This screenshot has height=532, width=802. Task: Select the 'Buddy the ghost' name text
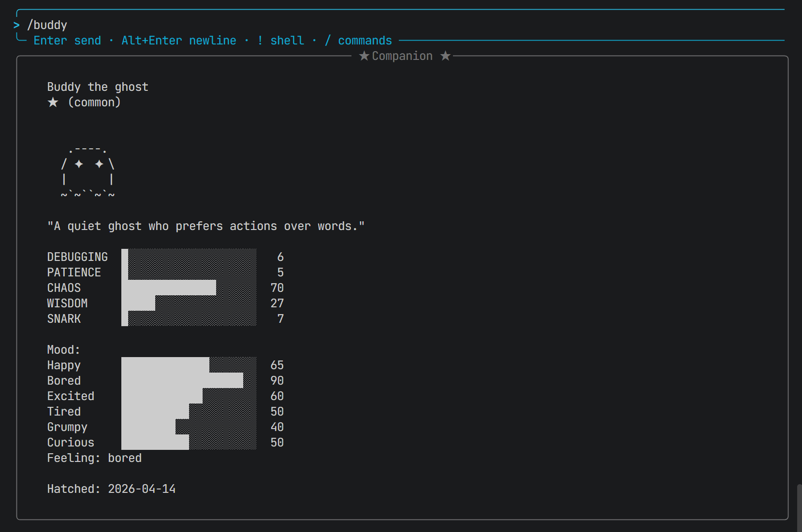tap(98, 87)
